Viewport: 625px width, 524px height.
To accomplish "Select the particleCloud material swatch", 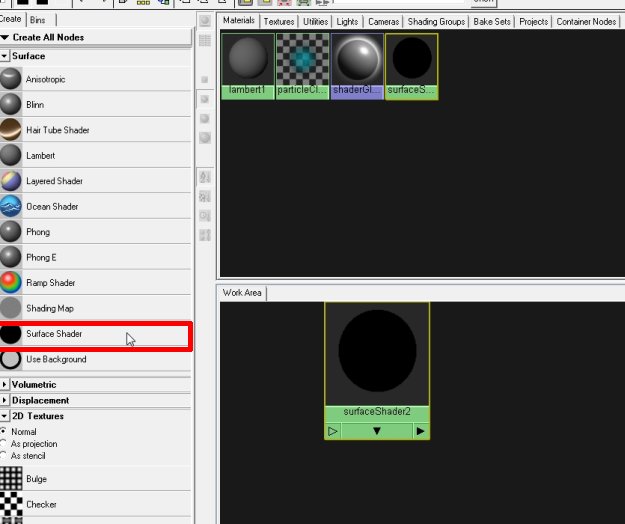I will [x=303, y=66].
